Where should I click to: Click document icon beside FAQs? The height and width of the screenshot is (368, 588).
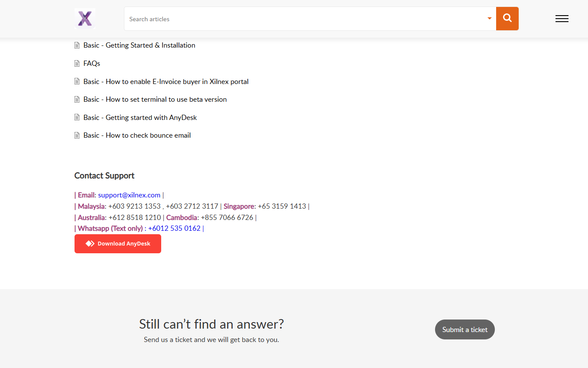click(x=77, y=64)
